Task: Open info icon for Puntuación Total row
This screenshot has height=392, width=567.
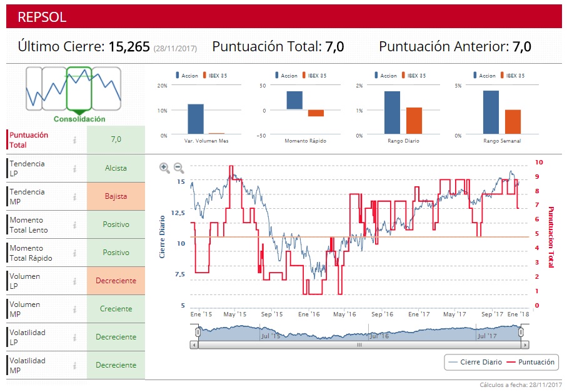Action: pyautogui.click(x=75, y=140)
